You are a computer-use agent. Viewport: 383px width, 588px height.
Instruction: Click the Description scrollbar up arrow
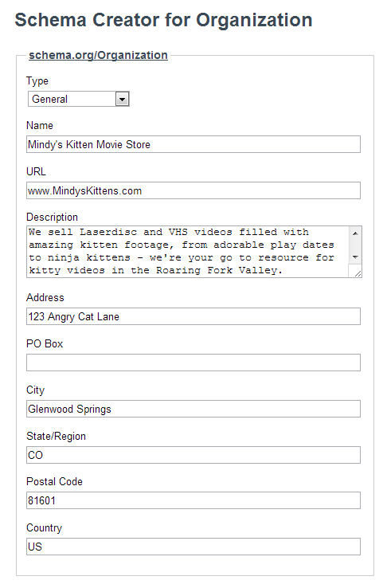355,233
